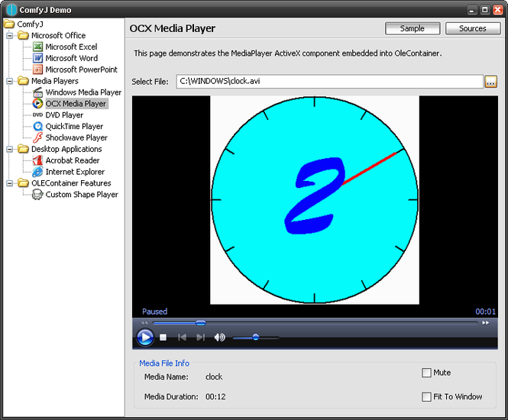Click the '00:12' media duration value
This screenshot has width=508, height=420.
tap(215, 396)
